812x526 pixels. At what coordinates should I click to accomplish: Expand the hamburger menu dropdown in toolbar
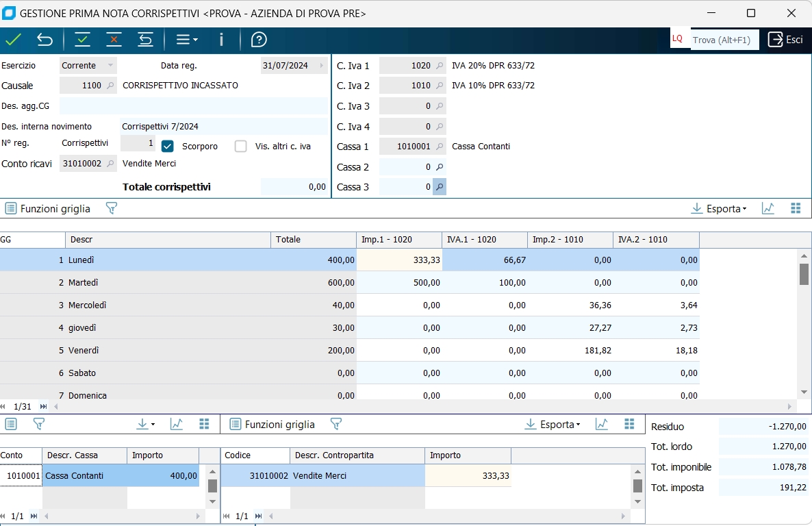click(x=187, y=40)
